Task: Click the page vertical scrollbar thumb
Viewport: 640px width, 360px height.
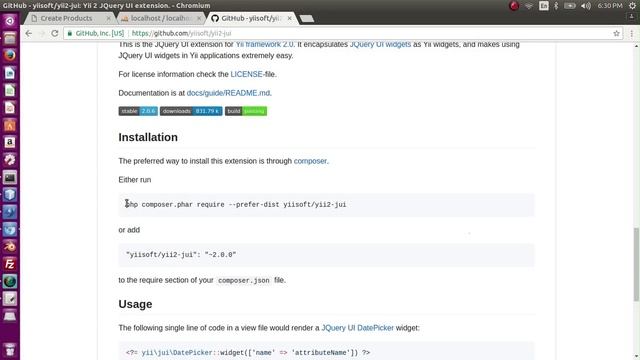Action: (x=636, y=264)
